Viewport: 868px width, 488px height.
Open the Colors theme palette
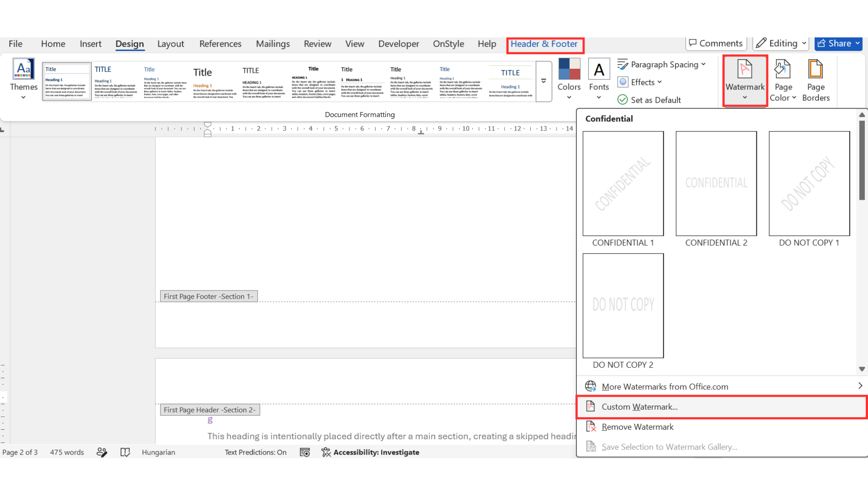pos(569,79)
